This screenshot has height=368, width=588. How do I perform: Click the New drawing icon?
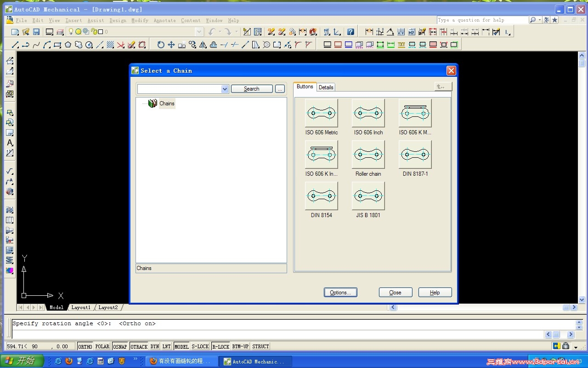(x=15, y=32)
